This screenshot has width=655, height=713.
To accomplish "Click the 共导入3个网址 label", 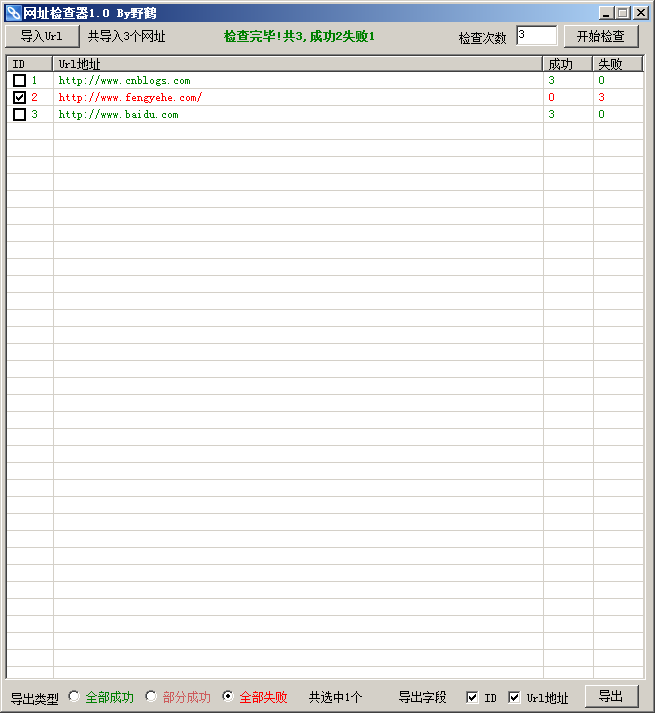I will click(x=126, y=36).
